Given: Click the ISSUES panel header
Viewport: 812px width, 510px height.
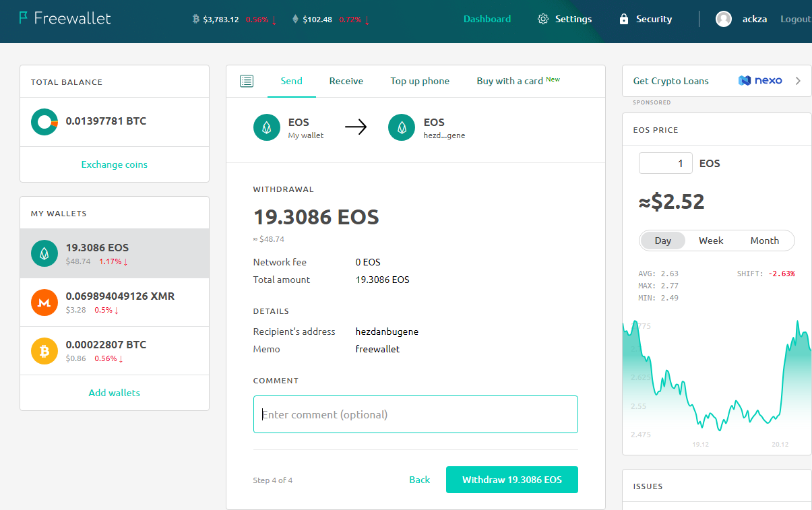Looking at the screenshot, I should pos(648,486).
